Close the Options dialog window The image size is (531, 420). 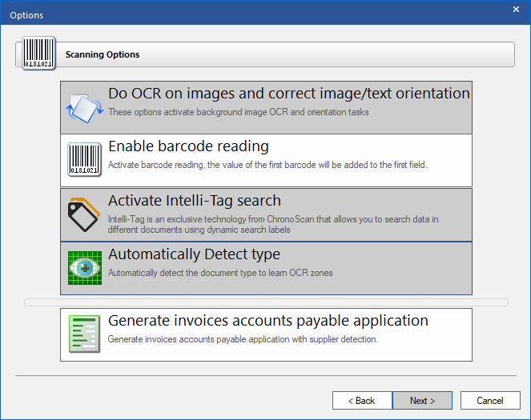click(516, 9)
